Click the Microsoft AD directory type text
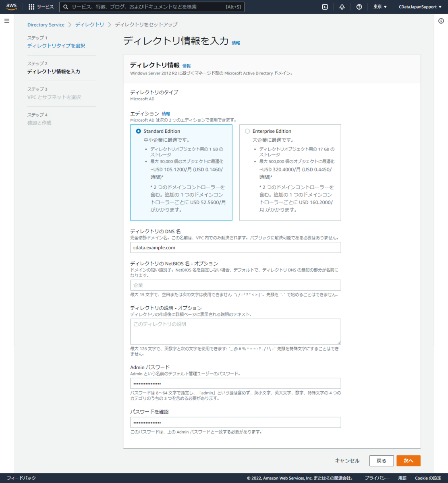Image resolution: width=448 pixels, height=483 pixels. [x=142, y=99]
